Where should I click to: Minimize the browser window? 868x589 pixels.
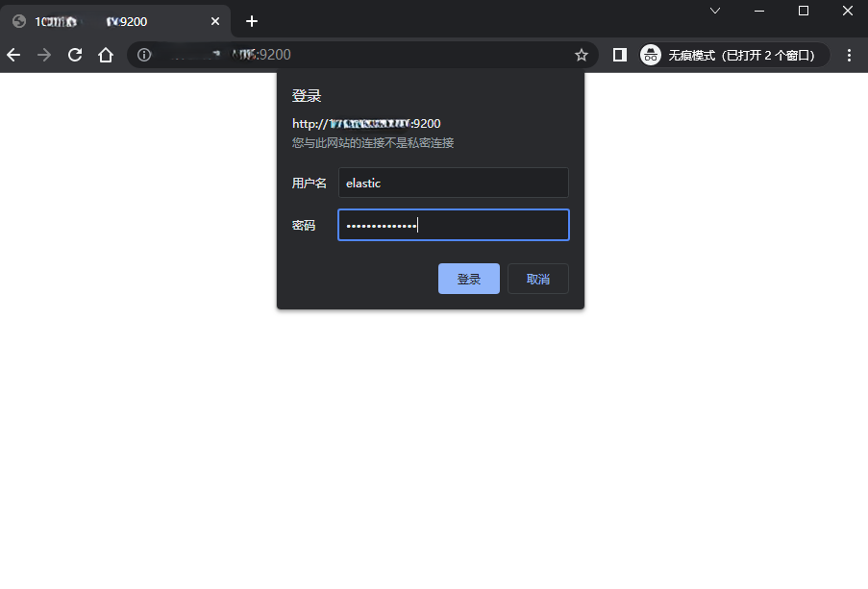pos(759,11)
